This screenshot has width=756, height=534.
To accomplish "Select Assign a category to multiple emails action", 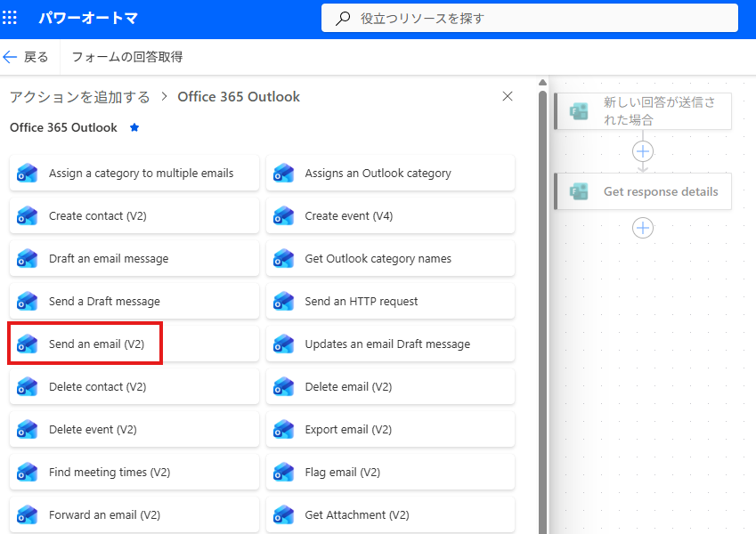I will pyautogui.click(x=134, y=173).
